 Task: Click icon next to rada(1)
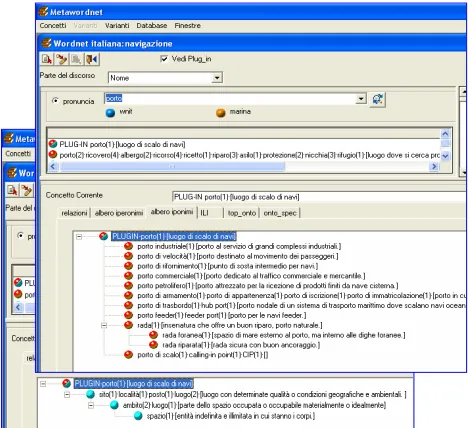pyautogui.click(x=128, y=325)
